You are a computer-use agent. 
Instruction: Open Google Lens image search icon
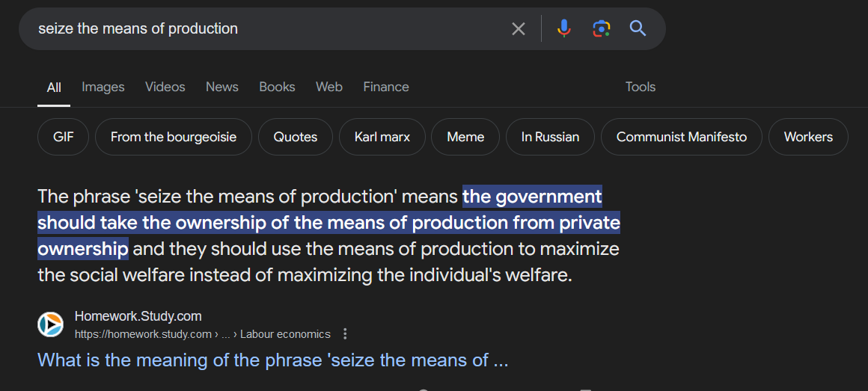(601, 28)
